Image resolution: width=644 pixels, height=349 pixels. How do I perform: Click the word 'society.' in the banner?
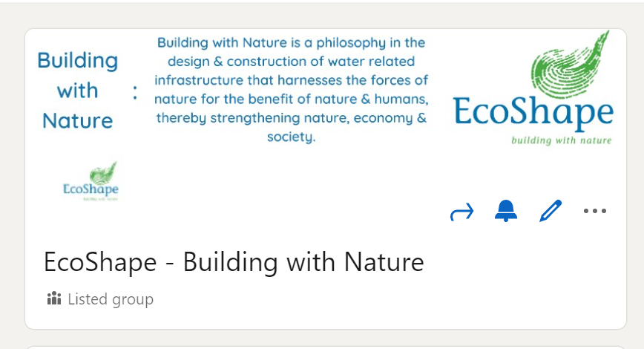(291, 137)
